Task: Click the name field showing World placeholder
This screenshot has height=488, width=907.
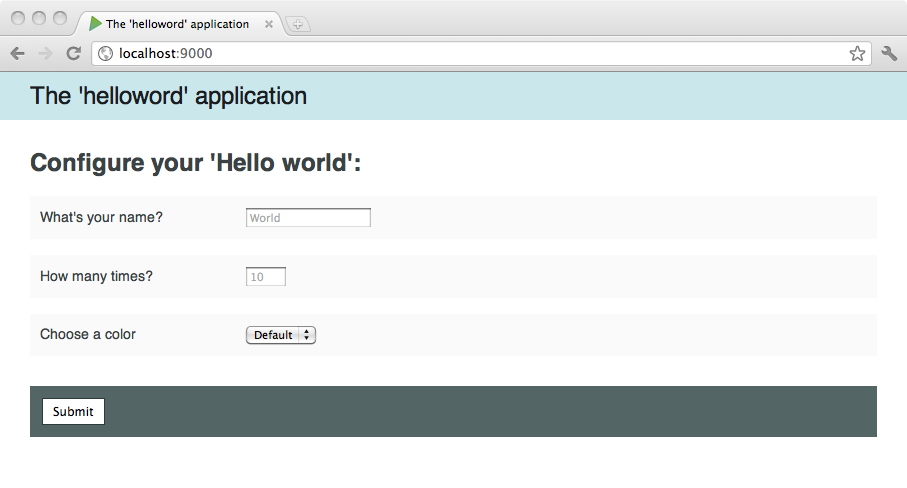Action: pyautogui.click(x=308, y=218)
